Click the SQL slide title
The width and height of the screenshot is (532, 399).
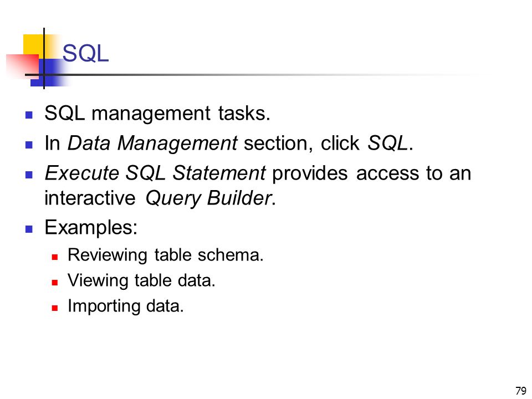pyautogui.click(x=85, y=53)
